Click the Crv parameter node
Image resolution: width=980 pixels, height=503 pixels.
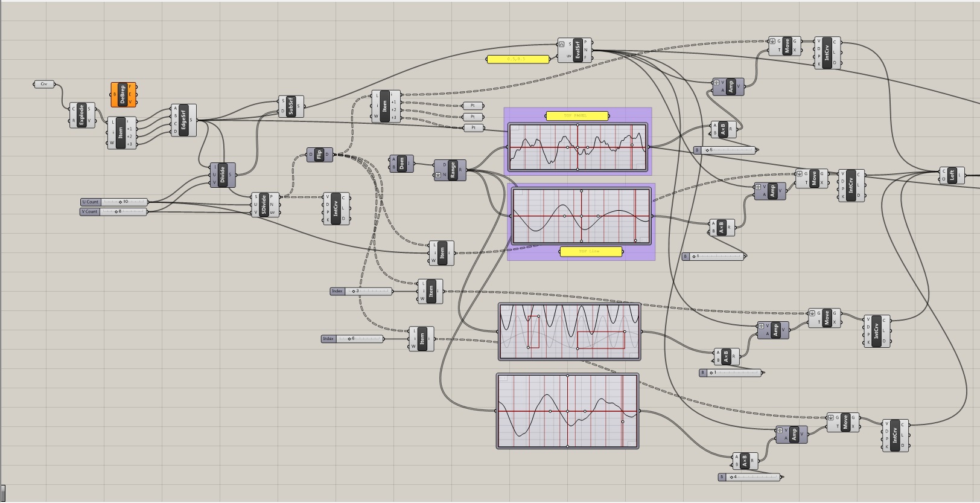pyautogui.click(x=43, y=84)
